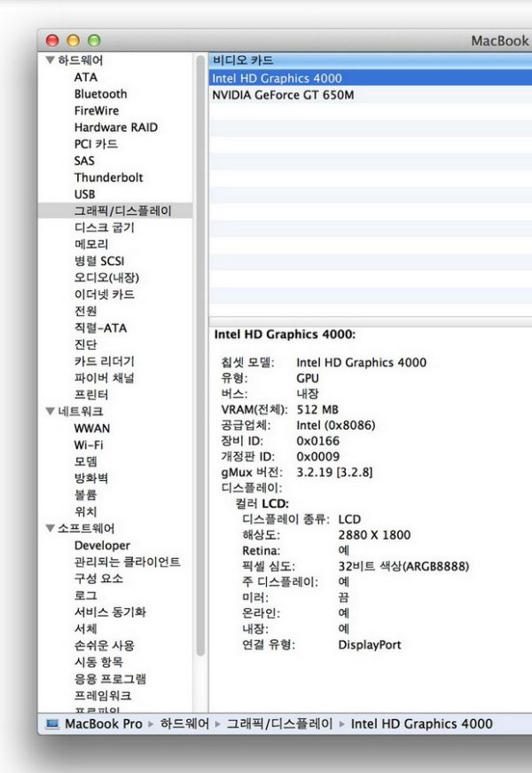Open 카드 리더기 entry

(x=104, y=361)
